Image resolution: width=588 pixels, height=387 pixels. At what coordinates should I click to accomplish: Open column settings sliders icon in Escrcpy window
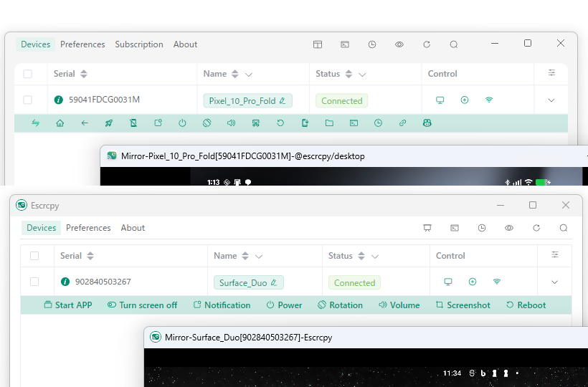555,254
